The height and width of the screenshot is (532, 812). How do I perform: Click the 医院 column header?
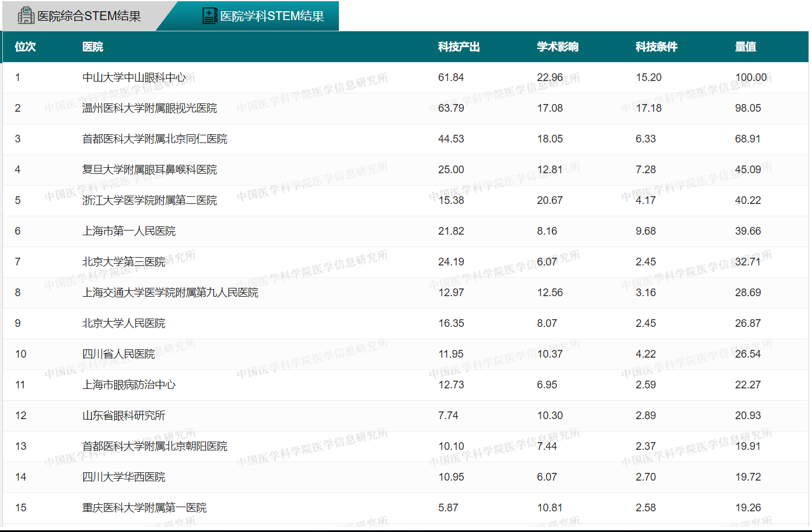pos(92,47)
